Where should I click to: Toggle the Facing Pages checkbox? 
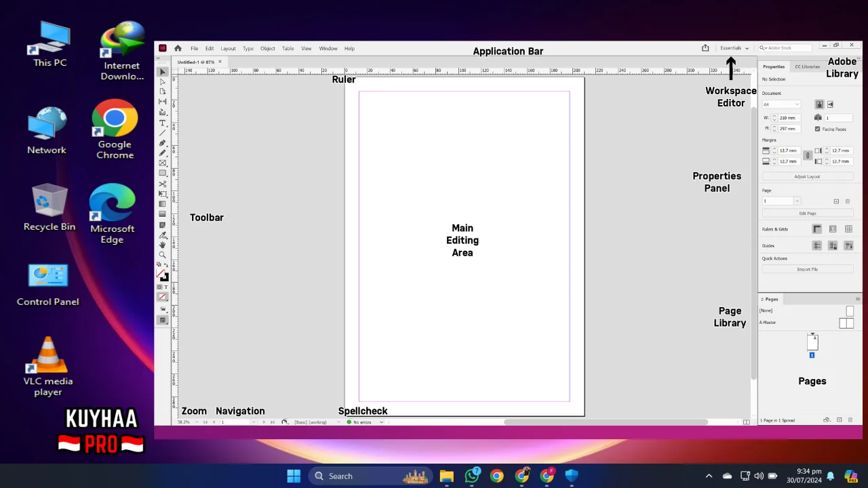pyautogui.click(x=817, y=129)
